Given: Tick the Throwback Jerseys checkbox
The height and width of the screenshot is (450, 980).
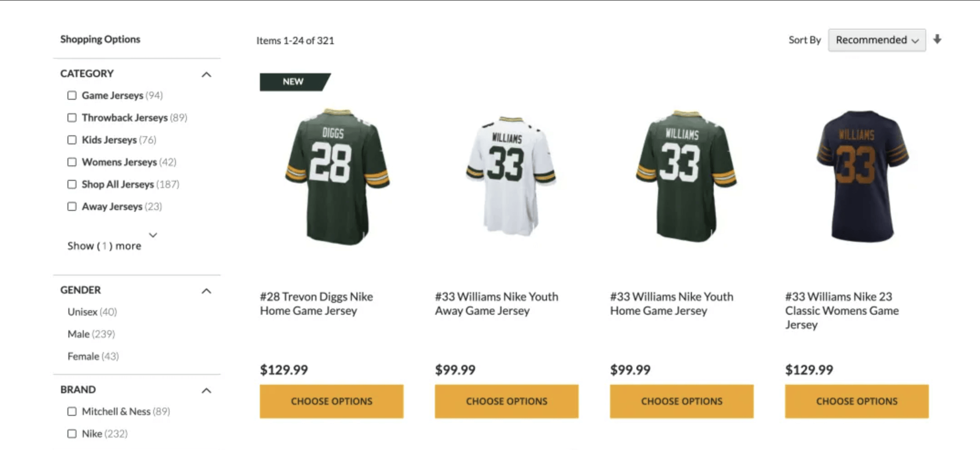Looking at the screenshot, I should click(x=72, y=118).
